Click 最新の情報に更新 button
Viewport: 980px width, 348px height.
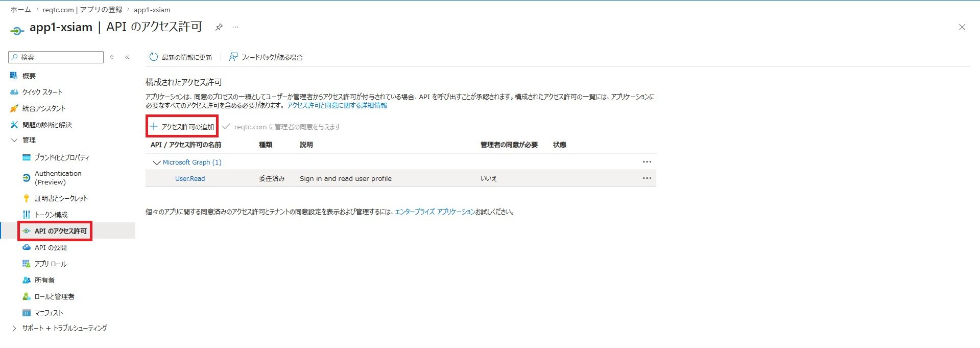point(181,57)
